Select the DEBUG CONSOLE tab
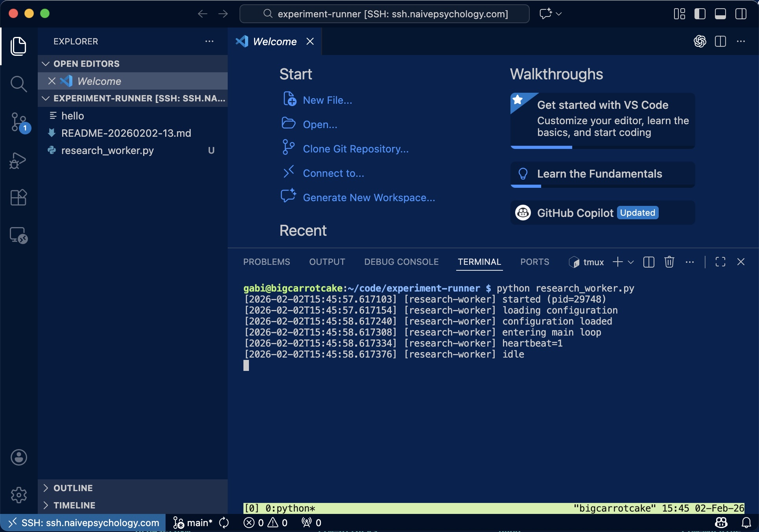The height and width of the screenshot is (532, 759). point(401,262)
